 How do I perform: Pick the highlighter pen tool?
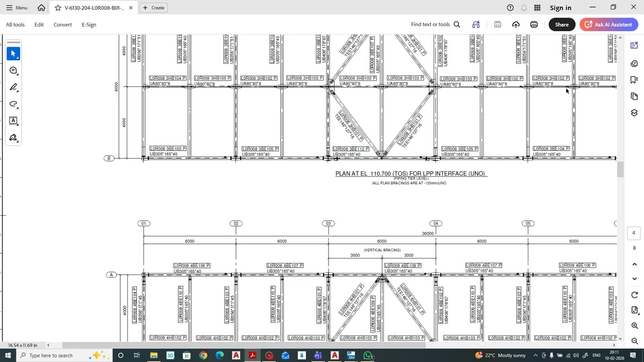click(x=14, y=87)
